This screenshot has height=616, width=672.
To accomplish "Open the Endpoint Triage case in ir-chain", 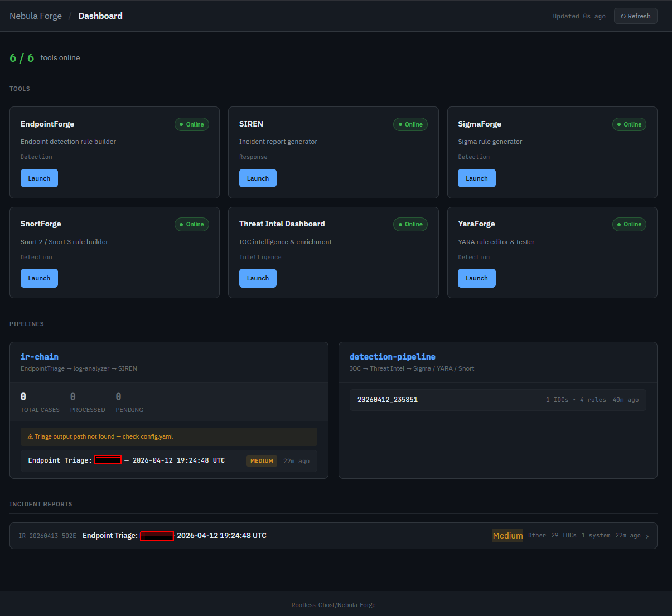I will pyautogui.click(x=169, y=461).
